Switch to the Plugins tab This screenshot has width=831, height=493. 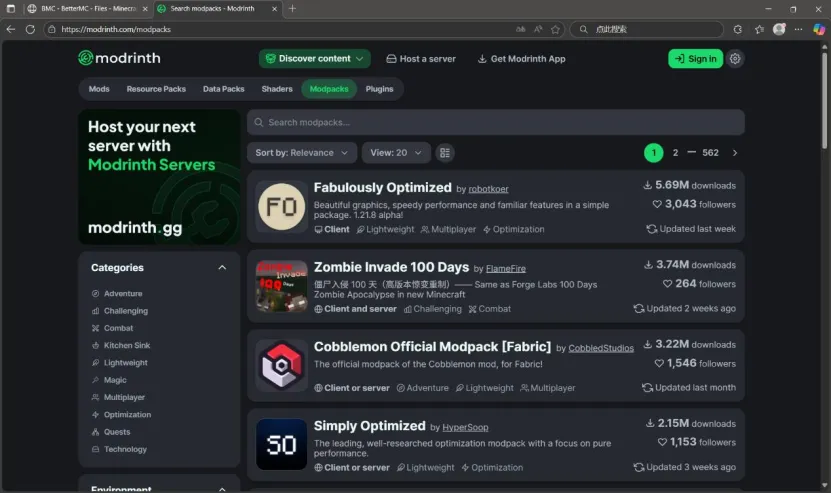379,89
